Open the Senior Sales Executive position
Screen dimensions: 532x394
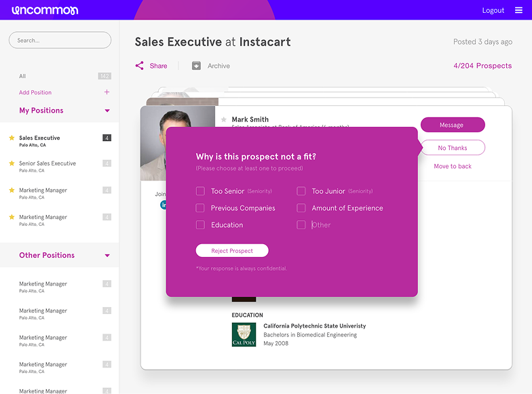(60, 166)
